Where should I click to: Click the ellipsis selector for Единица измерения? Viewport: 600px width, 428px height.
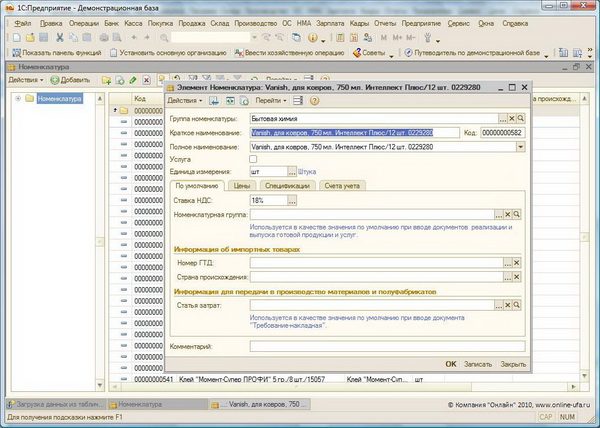pos(292,172)
